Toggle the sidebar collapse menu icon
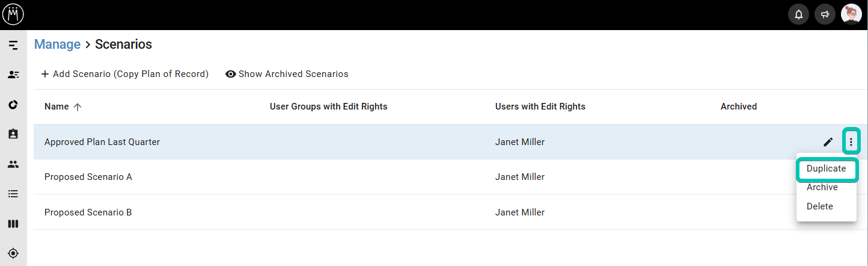Viewport: 868px width, 266px height. (x=13, y=45)
